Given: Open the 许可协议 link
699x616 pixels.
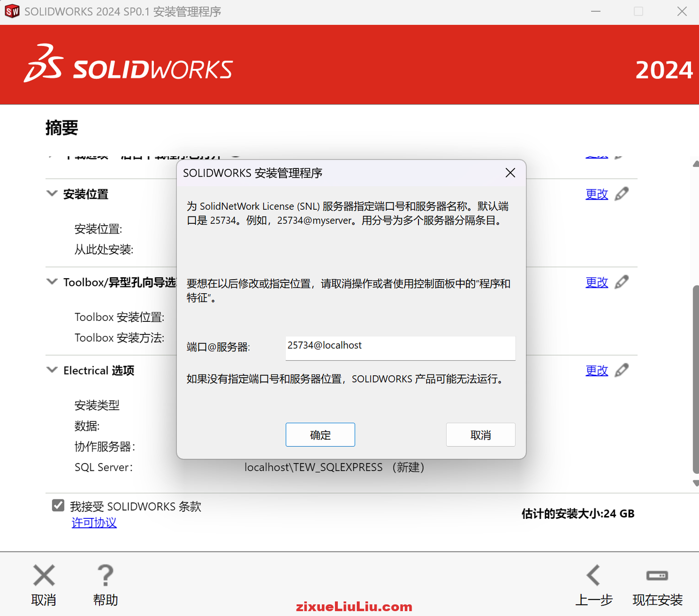Looking at the screenshot, I should [94, 523].
